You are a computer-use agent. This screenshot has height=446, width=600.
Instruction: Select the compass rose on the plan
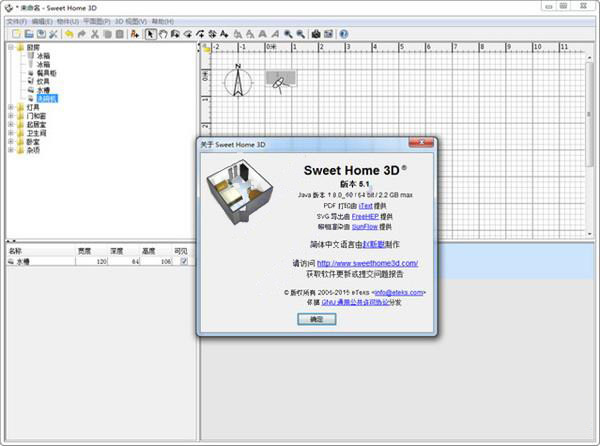tap(238, 81)
